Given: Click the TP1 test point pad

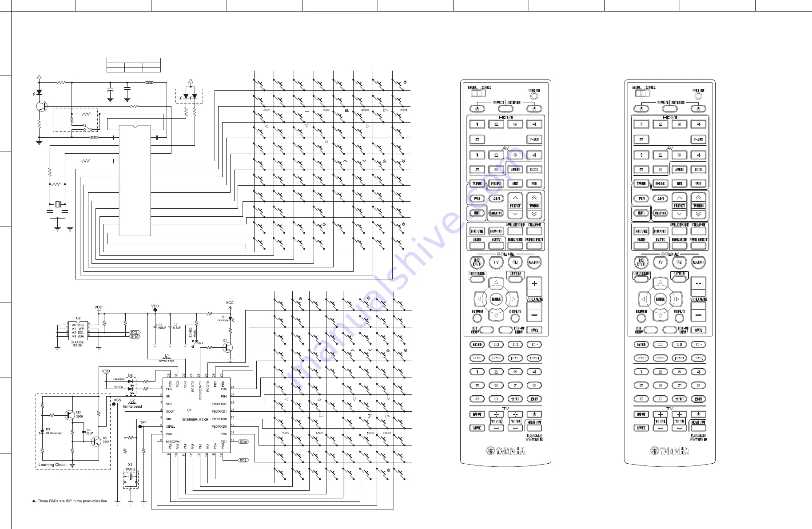Looking at the screenshot, I should click(141, 426).
